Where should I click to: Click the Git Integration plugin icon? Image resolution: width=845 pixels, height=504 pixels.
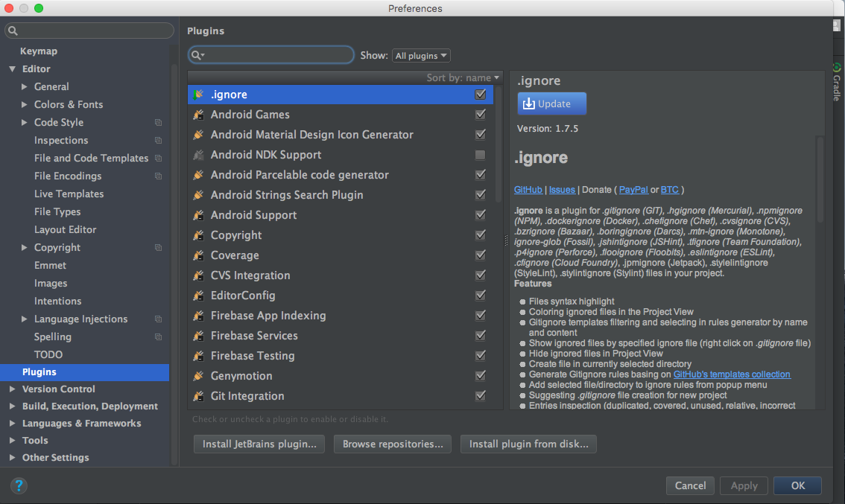click(198, 396)
